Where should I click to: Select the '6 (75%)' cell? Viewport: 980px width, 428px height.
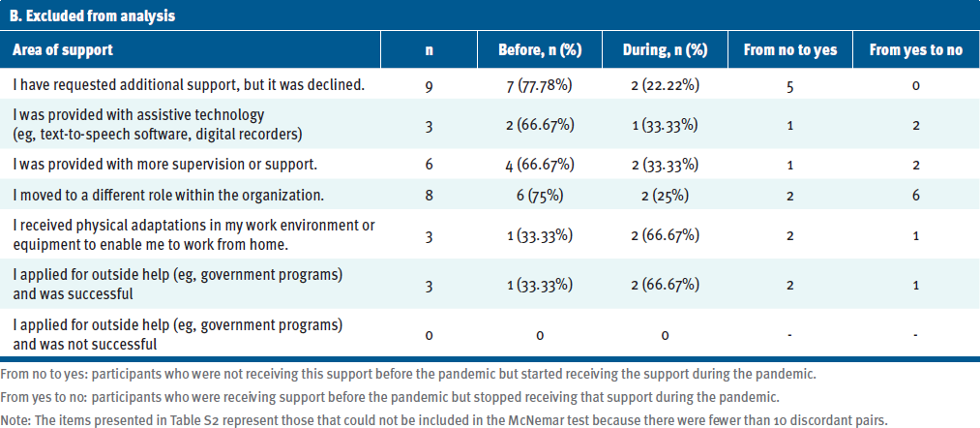pyautogui.click(x=540, y=196)
